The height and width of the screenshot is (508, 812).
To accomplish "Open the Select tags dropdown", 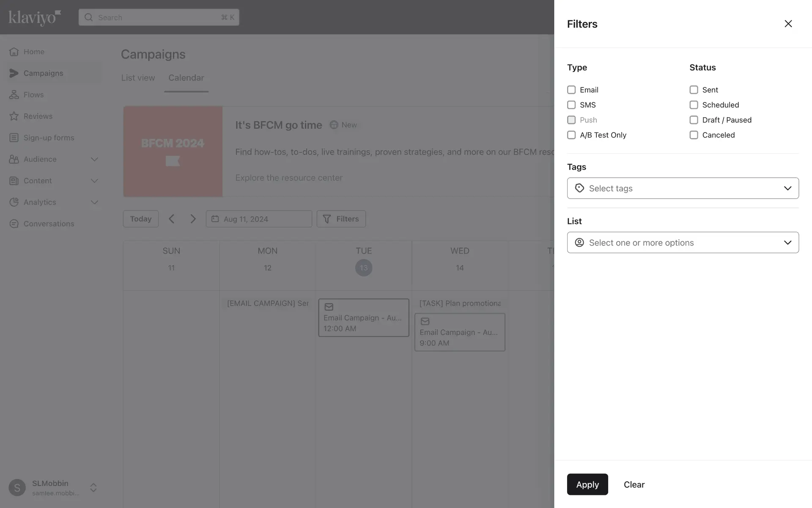I will tap(683, 188).
